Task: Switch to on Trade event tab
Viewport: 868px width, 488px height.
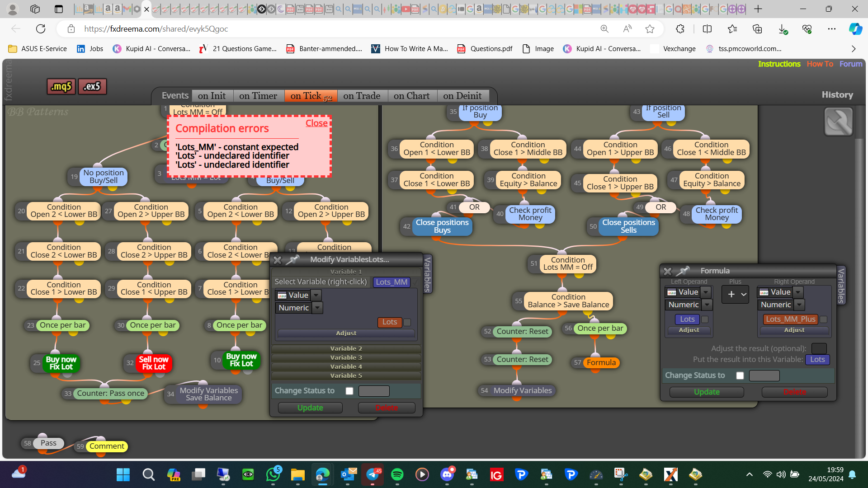Action: 362,96
